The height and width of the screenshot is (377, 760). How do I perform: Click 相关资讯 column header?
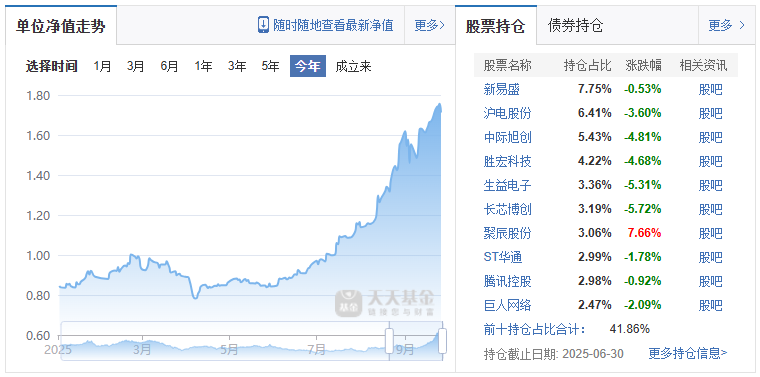(x=704, y=65)
